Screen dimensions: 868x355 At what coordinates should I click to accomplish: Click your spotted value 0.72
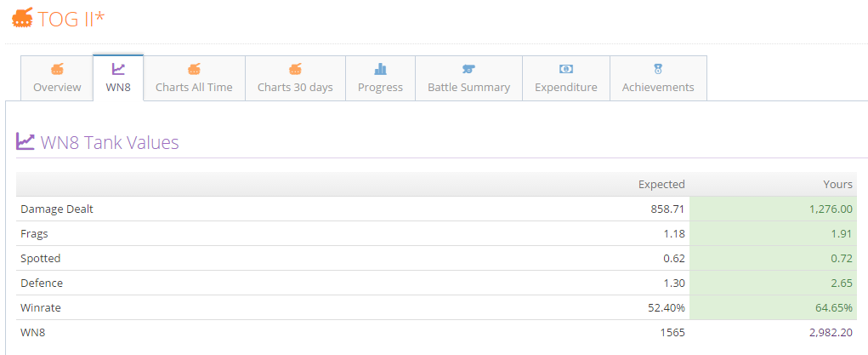pyautogui.click(x=842, y=259)
